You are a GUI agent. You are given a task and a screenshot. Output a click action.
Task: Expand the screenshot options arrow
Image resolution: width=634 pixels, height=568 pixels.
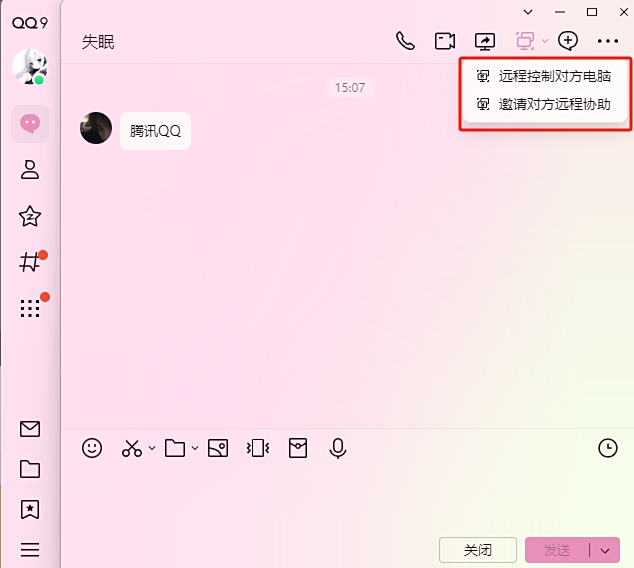(x=152, y=449)
